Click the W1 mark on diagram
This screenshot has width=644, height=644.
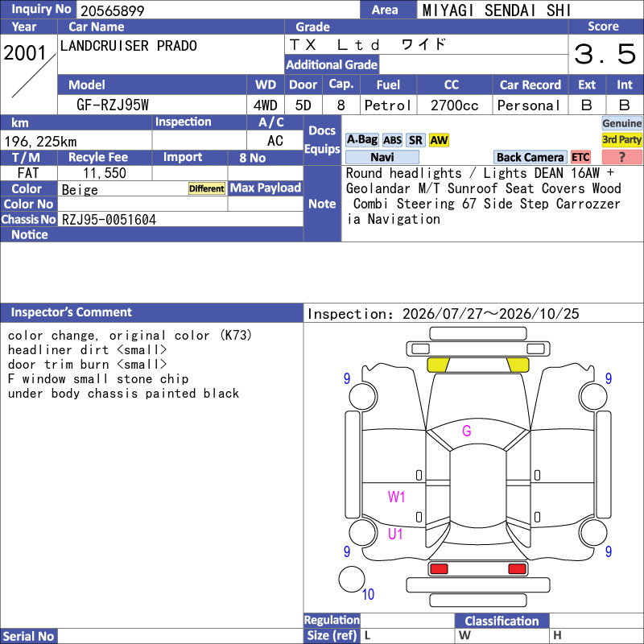[396, 497]
